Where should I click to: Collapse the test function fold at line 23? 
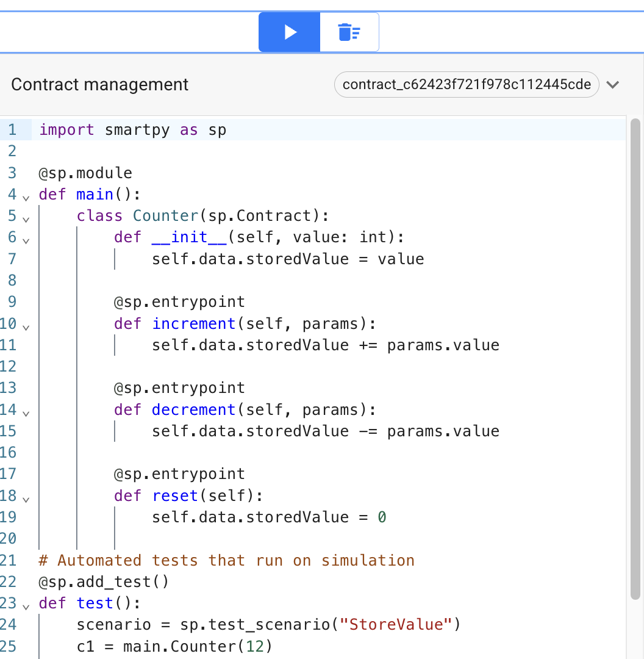26,607
